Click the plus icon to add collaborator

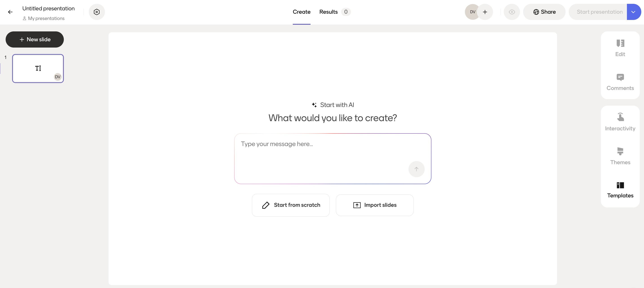485,12
